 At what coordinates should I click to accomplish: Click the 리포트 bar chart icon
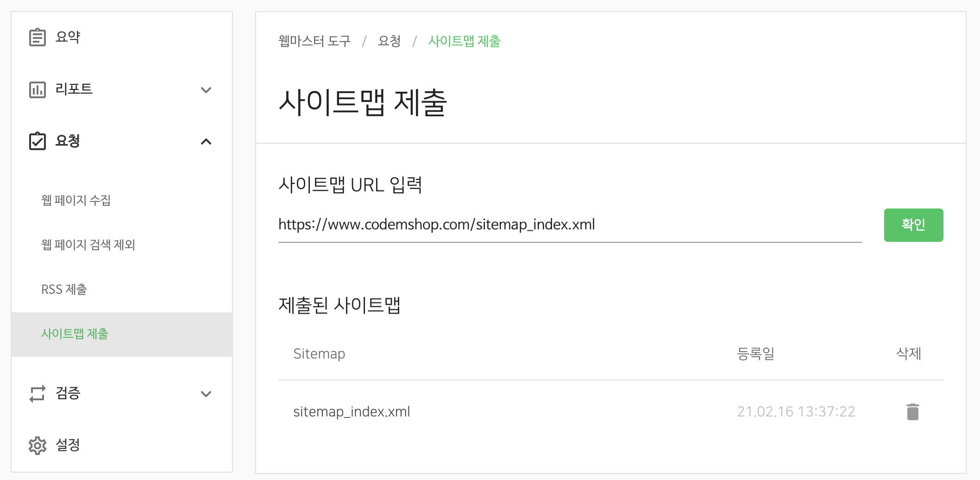[x=38, y=89]
